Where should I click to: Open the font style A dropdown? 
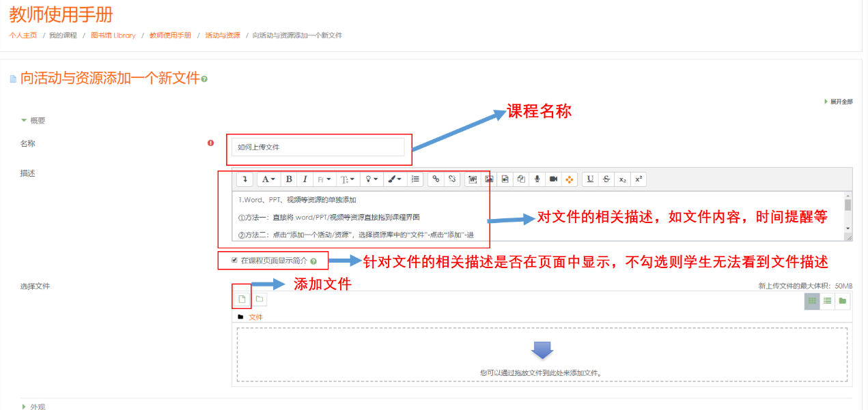pyautogui.click(x=268, y=179)
